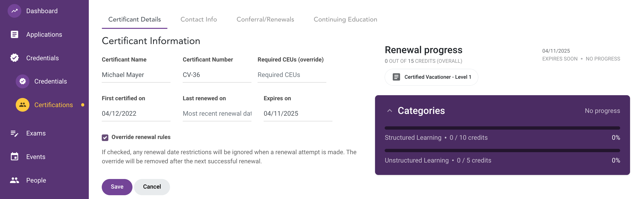Select the Applications document icon
This screenshot has height=199, width=644.
(14, 34)
